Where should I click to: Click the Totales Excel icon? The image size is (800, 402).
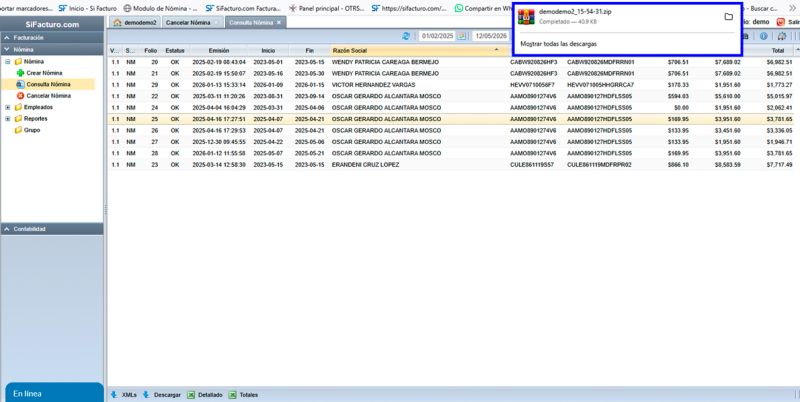(x=233, y=395)
